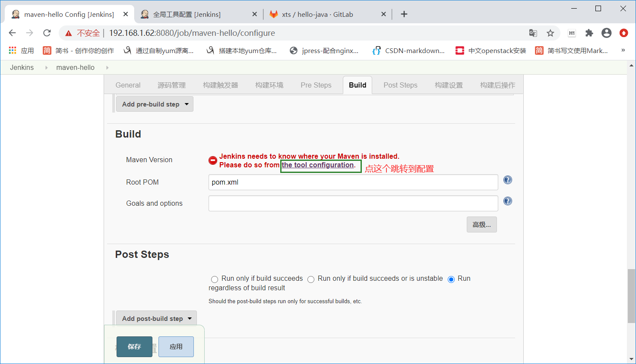Click the page vertical scrollbar thumb
636x364 pixels.
tap(631, 296)
